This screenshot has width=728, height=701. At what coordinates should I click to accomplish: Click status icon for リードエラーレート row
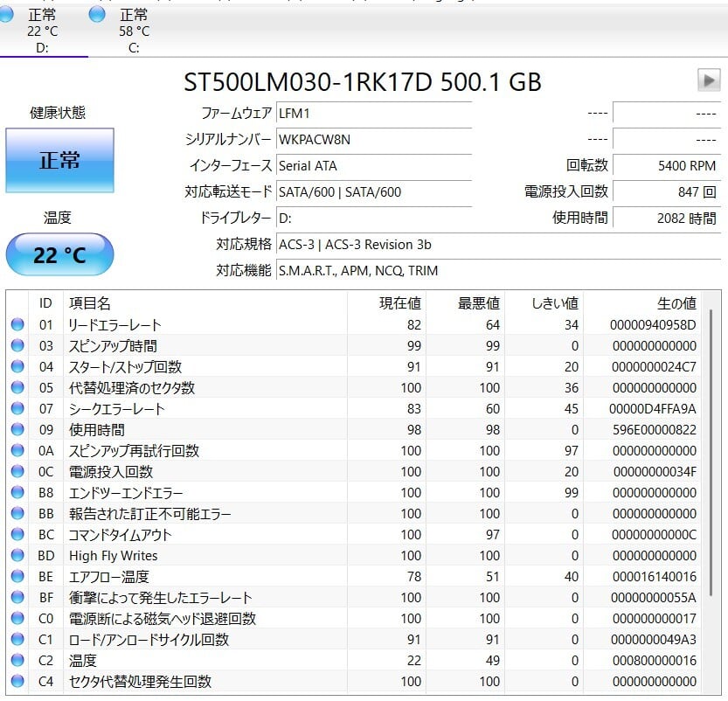pyautogui.click(x=17, y=325)
